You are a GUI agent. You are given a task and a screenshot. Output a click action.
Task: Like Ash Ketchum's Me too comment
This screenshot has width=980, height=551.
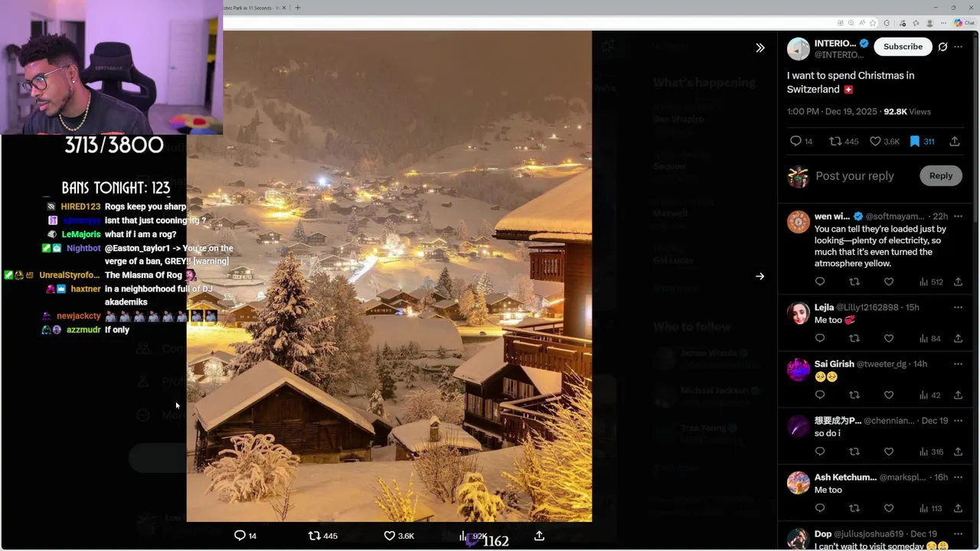coord(889,508)
